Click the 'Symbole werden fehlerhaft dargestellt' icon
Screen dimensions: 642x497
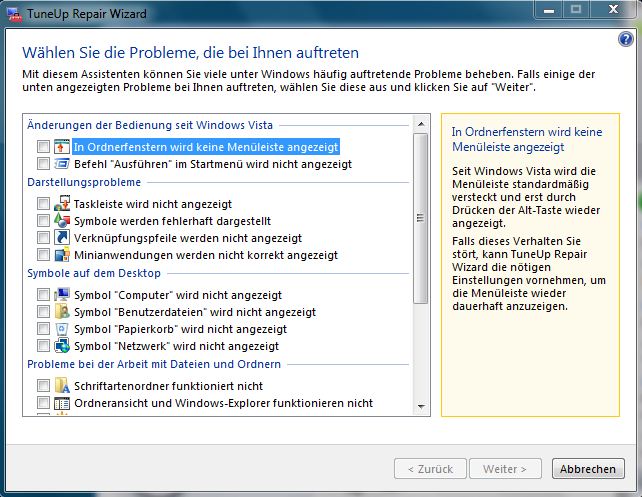62,221
